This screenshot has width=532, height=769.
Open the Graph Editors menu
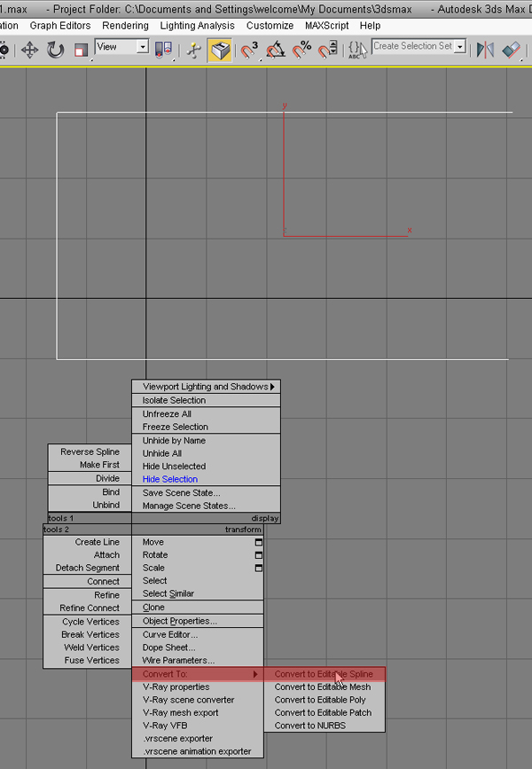point(60,26)
